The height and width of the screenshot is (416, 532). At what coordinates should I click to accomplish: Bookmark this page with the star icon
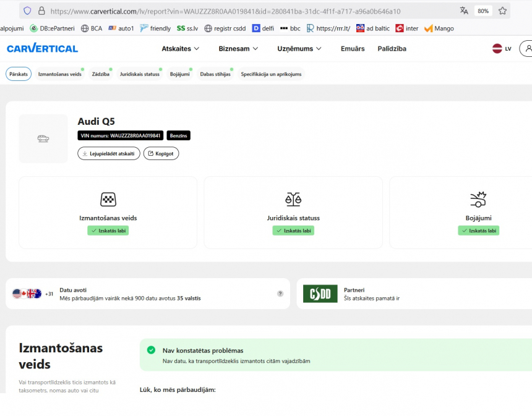(502, 11)
